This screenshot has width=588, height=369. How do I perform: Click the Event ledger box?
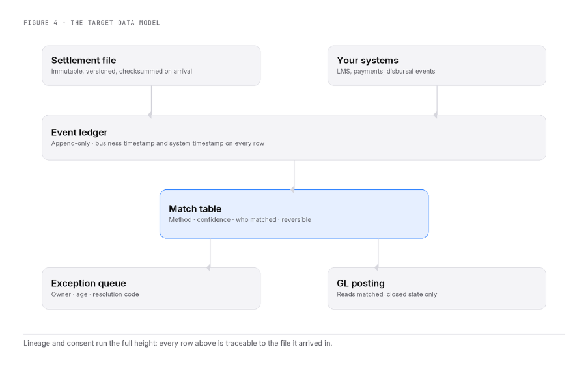coord(294,137)
